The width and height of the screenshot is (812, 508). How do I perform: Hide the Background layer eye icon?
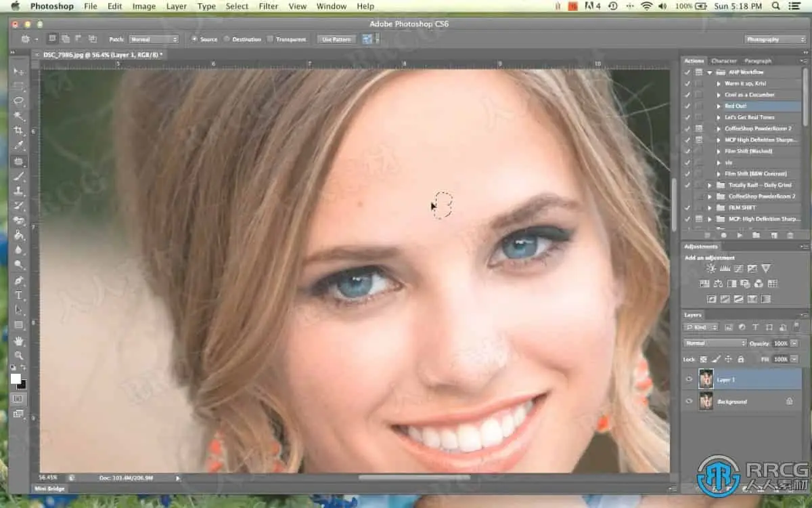689,402
